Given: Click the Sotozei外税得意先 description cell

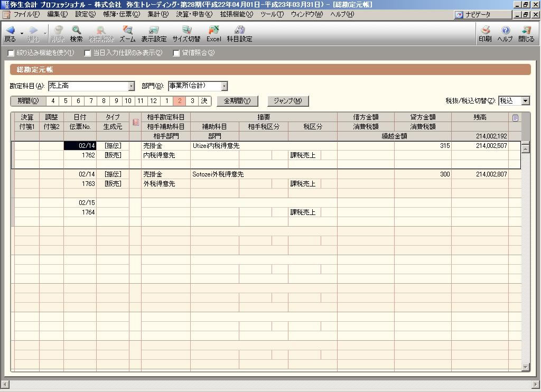Looking at the screenshot, I should (x=264, y=174).
